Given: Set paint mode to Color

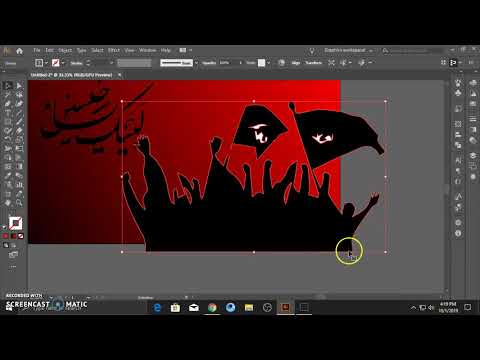Looking at the screenshot, I should click(x=6, y=236).
